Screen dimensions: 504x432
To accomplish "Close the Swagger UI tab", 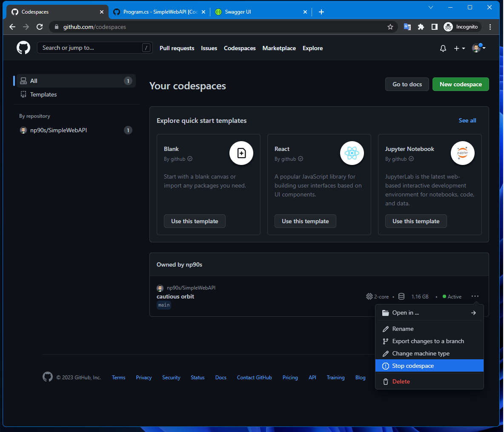I will pyautogui.click(x=305, y=12).
